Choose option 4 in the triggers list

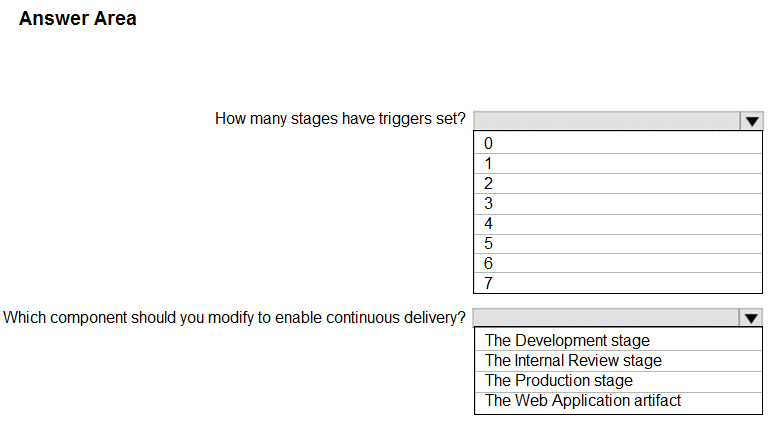click(x=619, y=223)
